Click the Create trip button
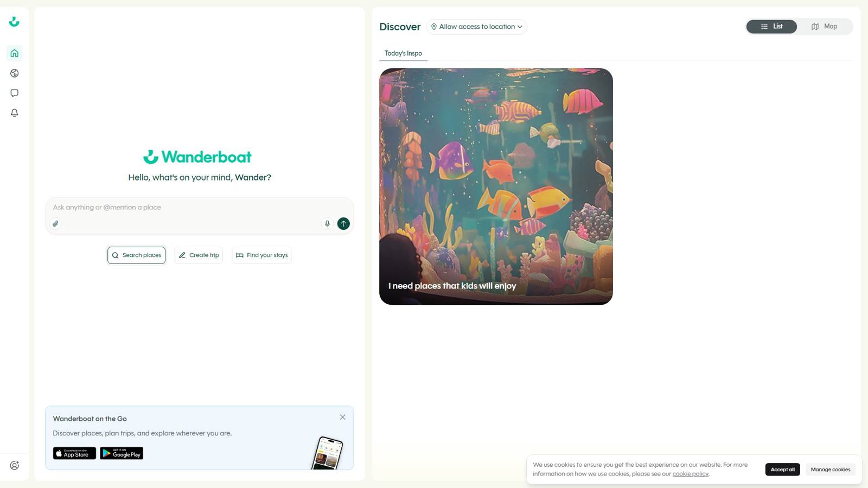The image size is (868, 488). [x=199, y=255]
